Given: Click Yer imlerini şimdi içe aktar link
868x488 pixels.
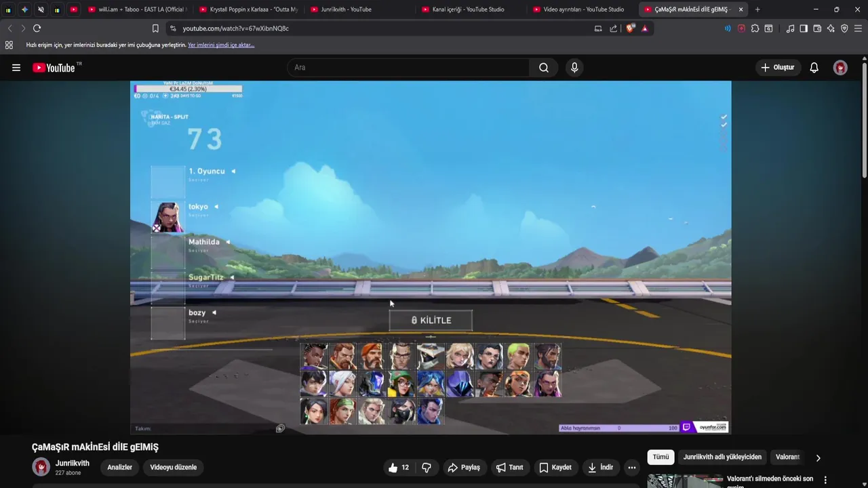Looking at the screenshot, I should point(221,45).
